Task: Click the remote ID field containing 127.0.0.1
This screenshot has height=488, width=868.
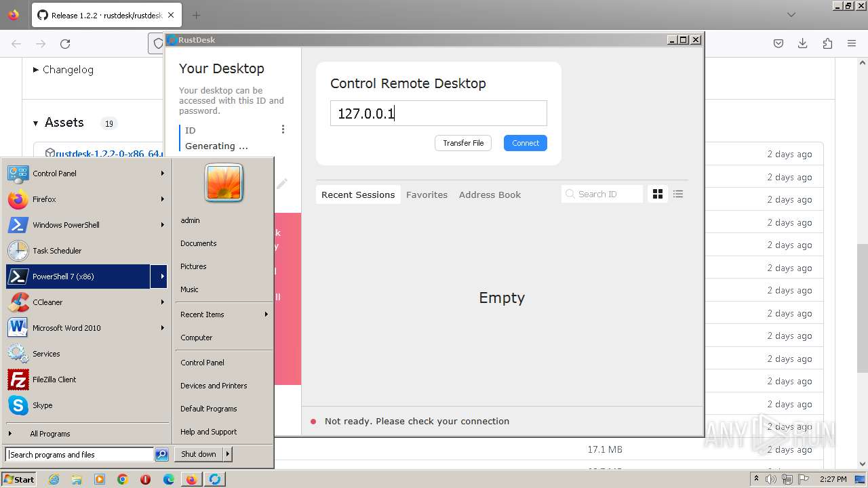Action: [x=439, y=113]
